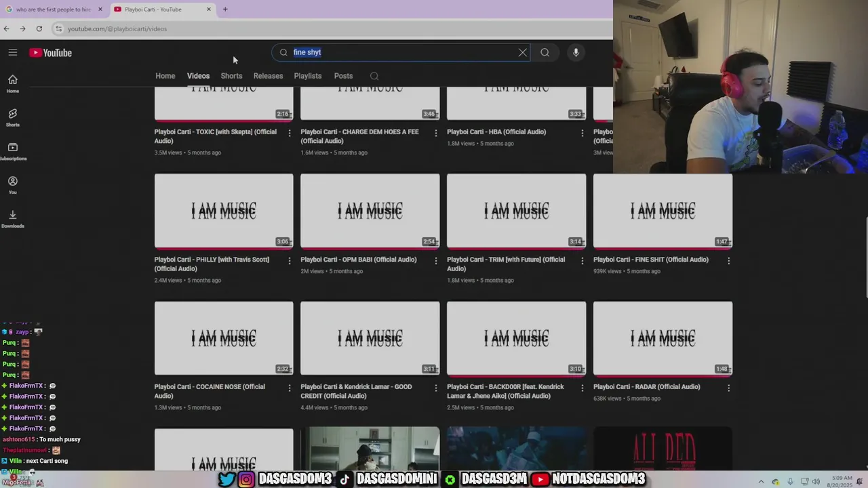
Task: Open the channel Home tab
Action: pos(165,76)
